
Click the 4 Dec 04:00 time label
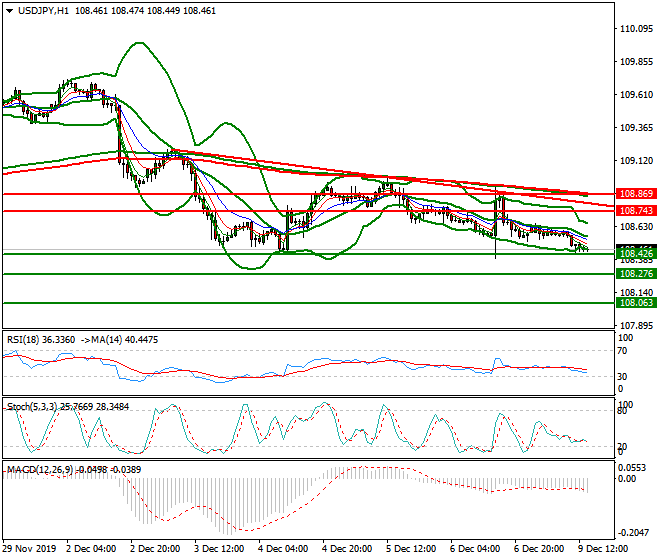pyautogui.click(x=283, y=549)
